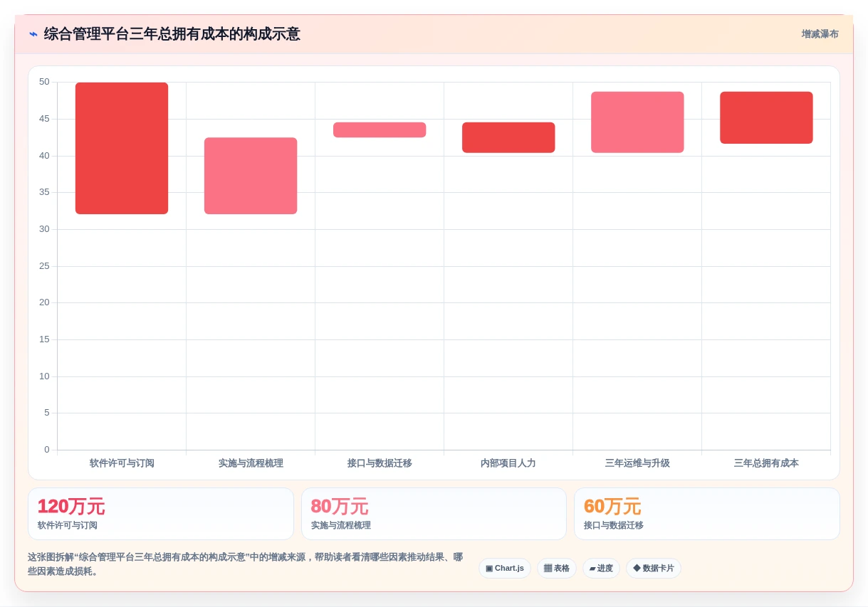Click the 接口与数据迁移 caption under 60万元
Viewport: 868px width, 607px height.
614,526
